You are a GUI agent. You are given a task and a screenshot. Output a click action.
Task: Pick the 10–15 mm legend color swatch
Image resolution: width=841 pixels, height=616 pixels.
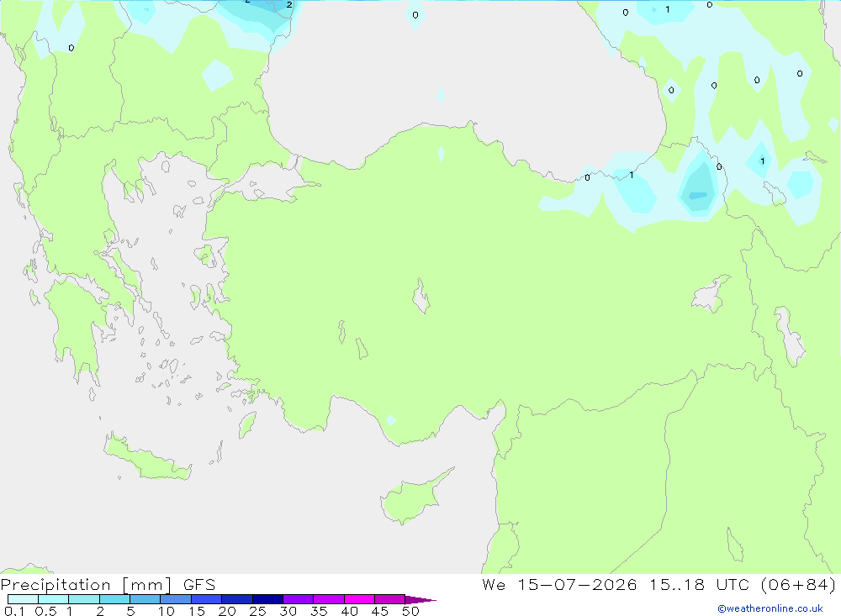coord(176,599)
